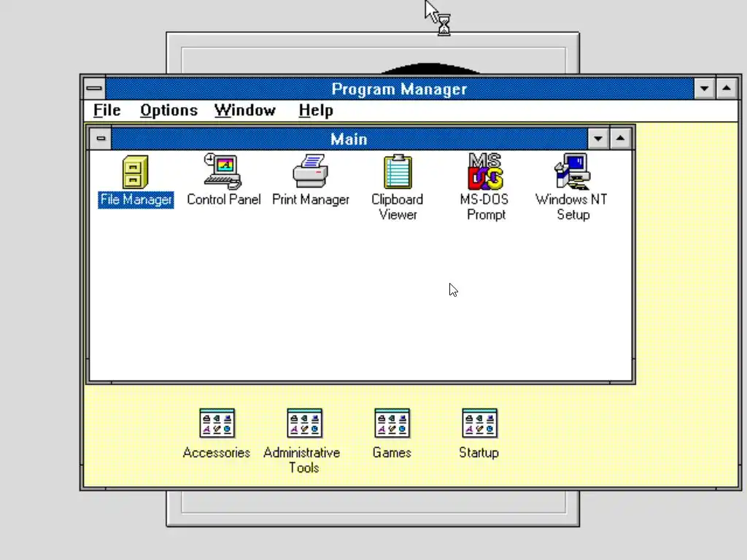
Task: Open the Main window's control menu box
Action: (101, 139)
